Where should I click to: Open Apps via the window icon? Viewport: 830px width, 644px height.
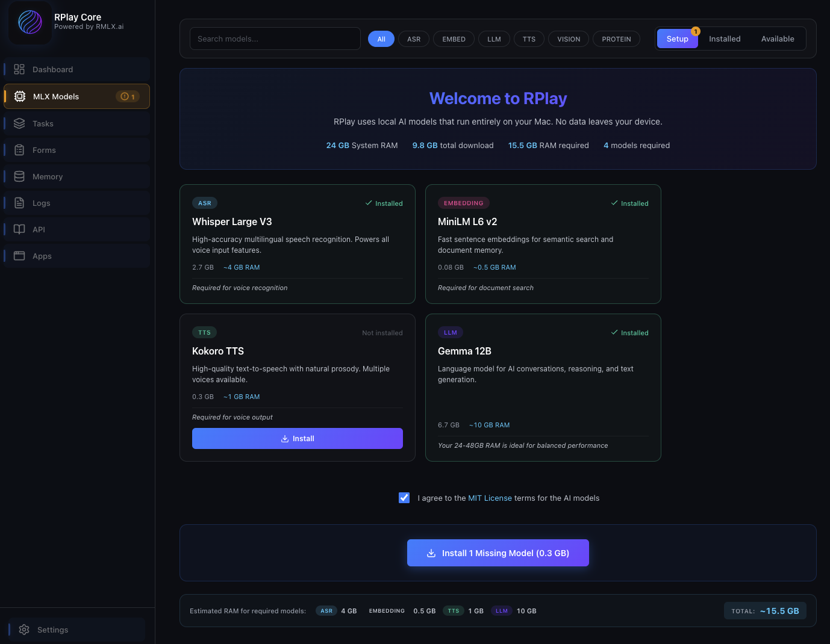[x=19, y=256]
